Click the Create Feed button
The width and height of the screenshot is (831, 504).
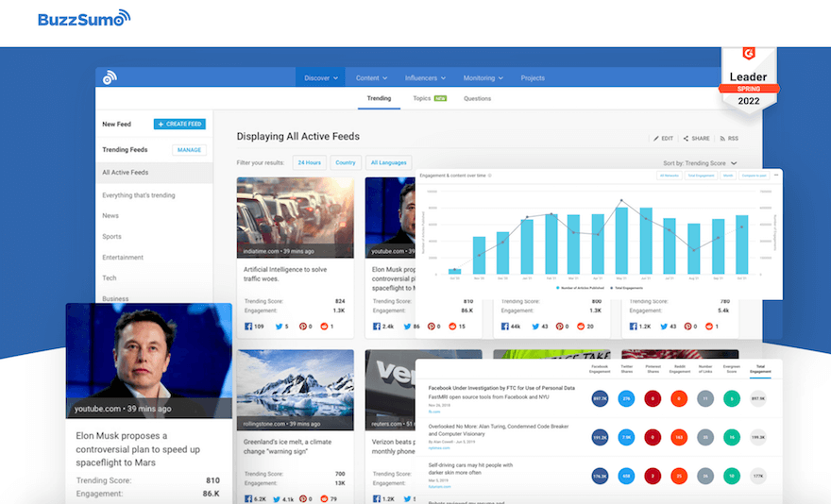pos(179,124)
